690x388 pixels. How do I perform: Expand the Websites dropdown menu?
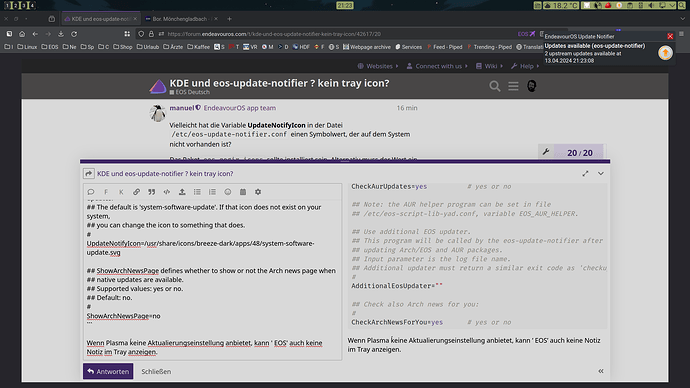tap(378, 66)
